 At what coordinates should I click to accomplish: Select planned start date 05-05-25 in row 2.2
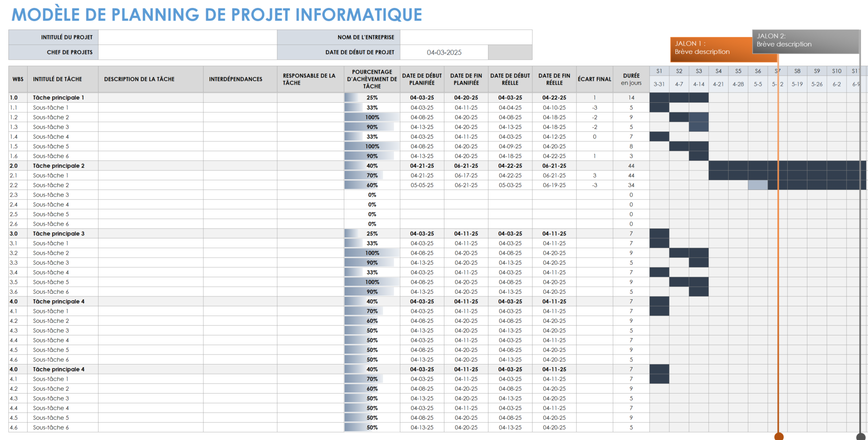(x=422, y=185)
